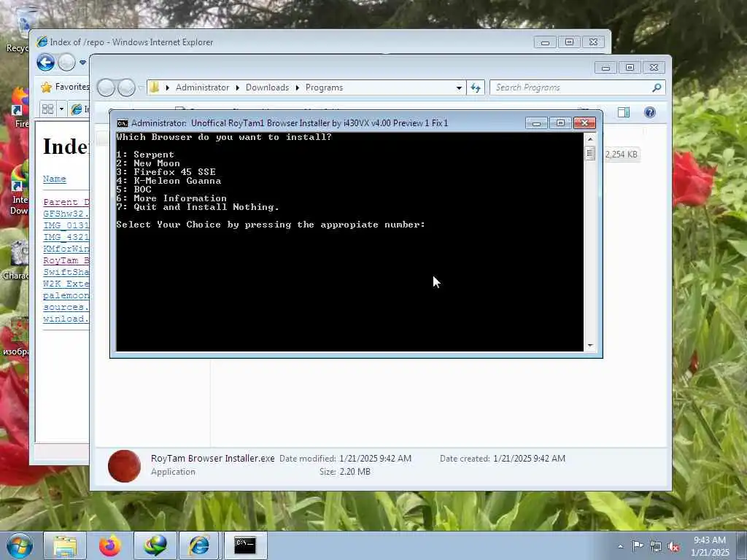Click the console scrollbar down arrow
The width and height of the screenshot is (747, 560).
click(590, 346)
